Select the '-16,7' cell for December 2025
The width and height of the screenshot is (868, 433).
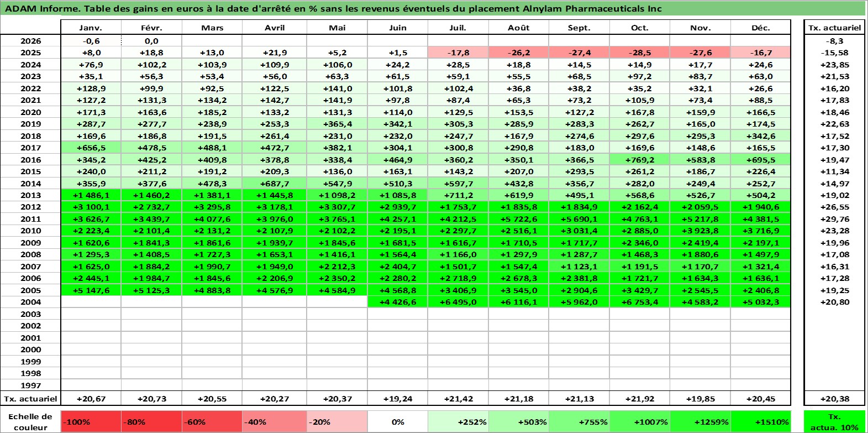761,53
